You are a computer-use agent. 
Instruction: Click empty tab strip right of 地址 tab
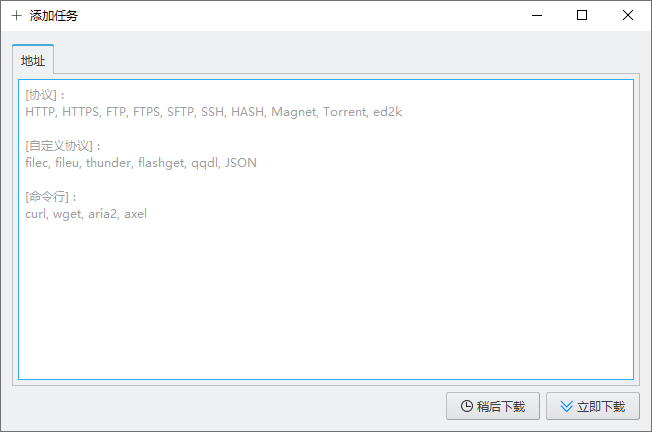[346, 58]
